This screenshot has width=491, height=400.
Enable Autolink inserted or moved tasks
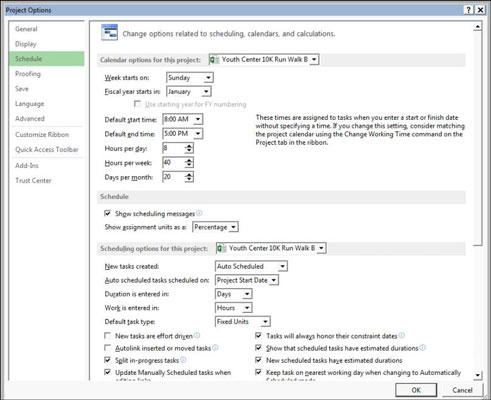108,348
